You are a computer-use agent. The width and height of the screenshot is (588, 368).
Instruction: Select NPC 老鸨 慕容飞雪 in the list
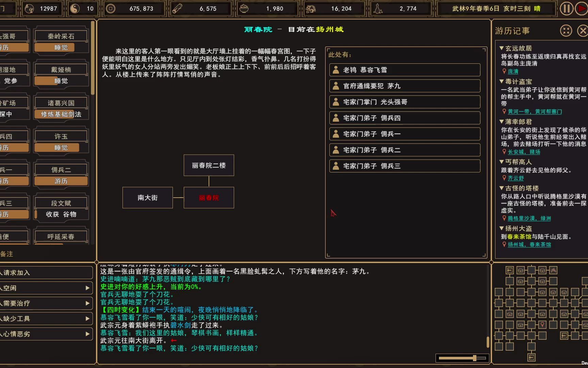(405, 70)
